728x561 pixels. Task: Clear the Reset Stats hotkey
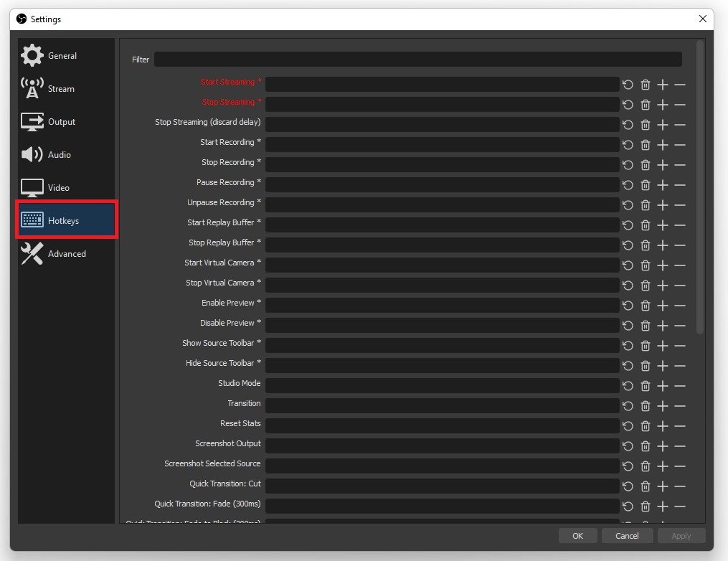(646, 426)
